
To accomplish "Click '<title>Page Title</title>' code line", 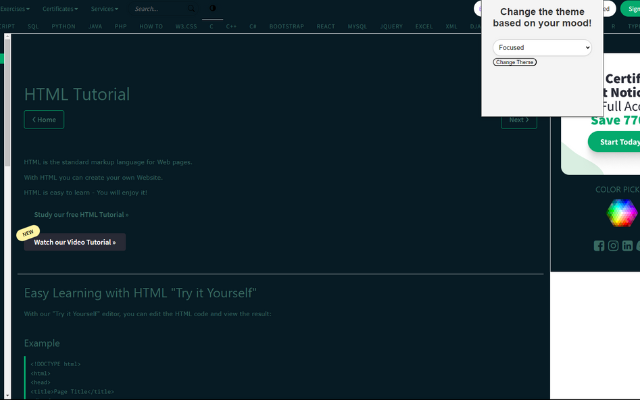I will point(72,392).
